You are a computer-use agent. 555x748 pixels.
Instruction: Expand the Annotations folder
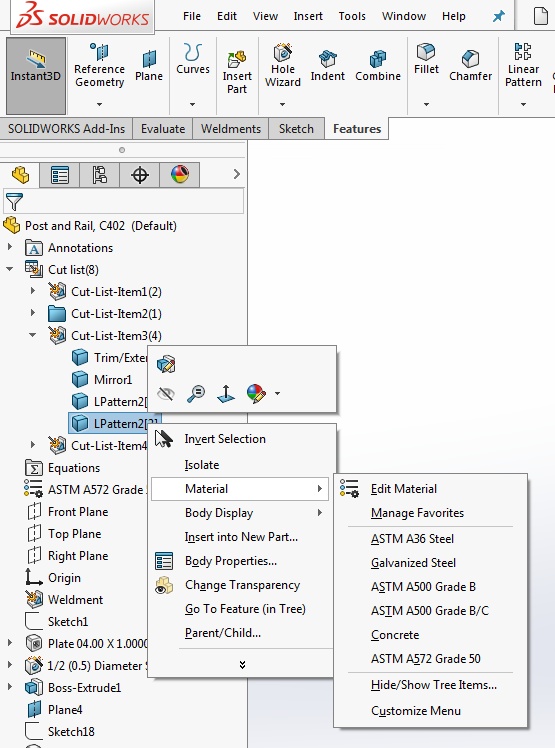tap(10, 247)
